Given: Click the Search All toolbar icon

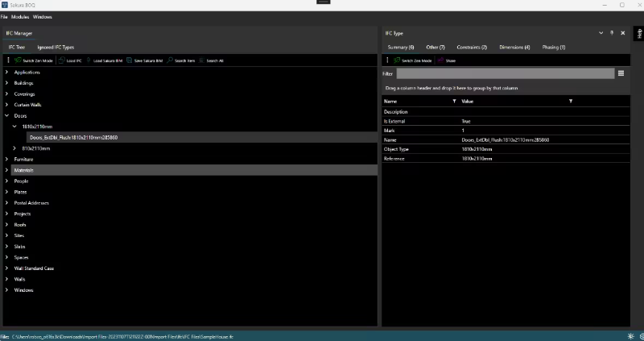Looking at the screenshot, I should click(201, 60).
